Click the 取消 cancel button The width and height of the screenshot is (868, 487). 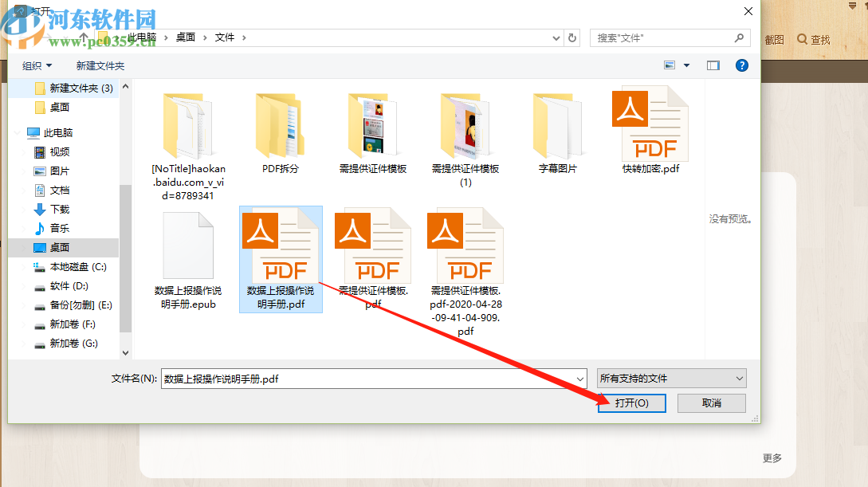coord(711,403)
